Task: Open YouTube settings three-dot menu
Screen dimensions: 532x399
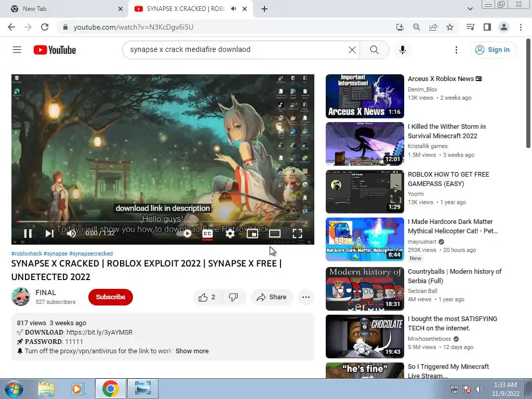Action: click(x=456, y=50)
